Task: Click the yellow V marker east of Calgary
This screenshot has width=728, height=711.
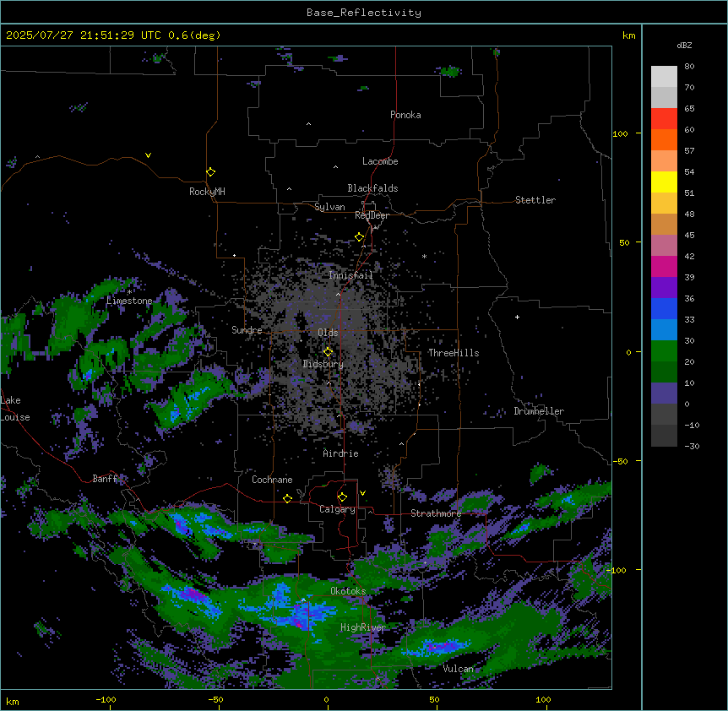Action: pyautogui.click(x=362, y=493)
